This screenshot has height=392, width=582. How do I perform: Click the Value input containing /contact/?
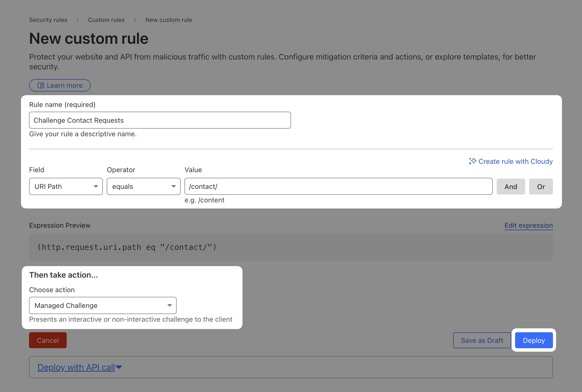coord(338,186)
